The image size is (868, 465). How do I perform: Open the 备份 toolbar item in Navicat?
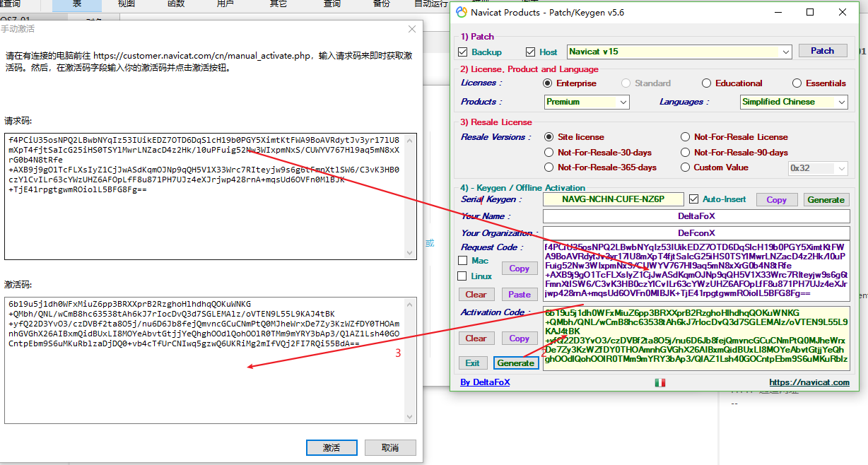click(x=382, y=4)
